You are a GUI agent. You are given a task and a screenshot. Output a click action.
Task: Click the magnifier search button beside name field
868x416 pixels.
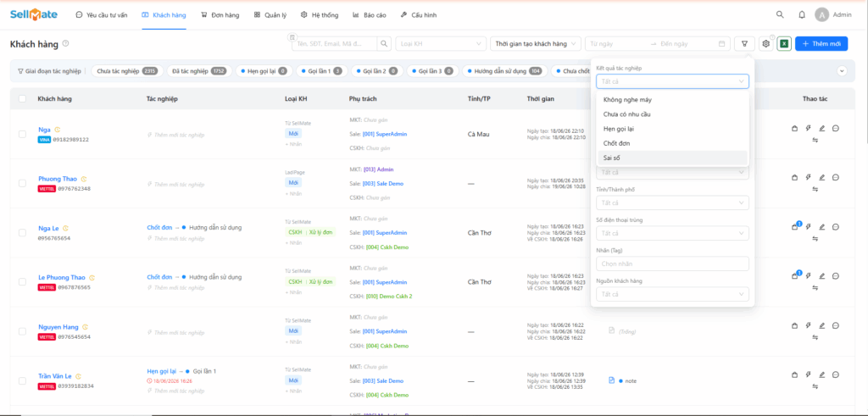pos(385,44)
